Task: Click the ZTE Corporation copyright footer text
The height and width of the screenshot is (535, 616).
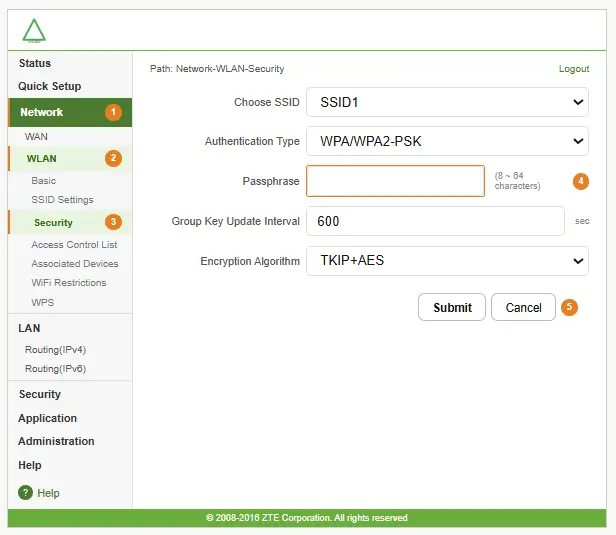Action: tap(307, 518)
